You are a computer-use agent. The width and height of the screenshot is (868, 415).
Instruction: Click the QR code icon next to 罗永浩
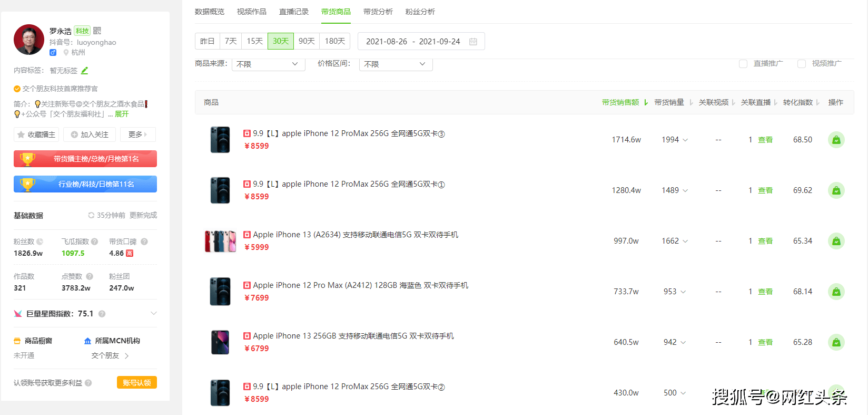[x=97, y=31]
